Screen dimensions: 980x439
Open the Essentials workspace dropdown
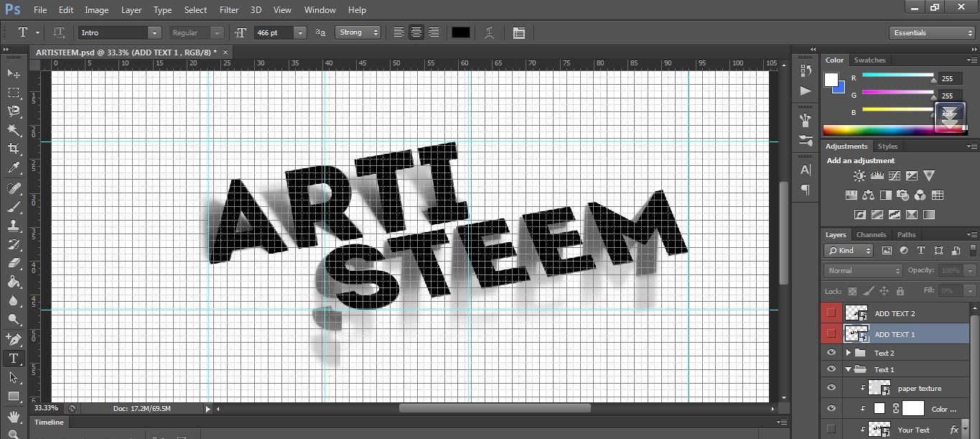pos(931,32)
